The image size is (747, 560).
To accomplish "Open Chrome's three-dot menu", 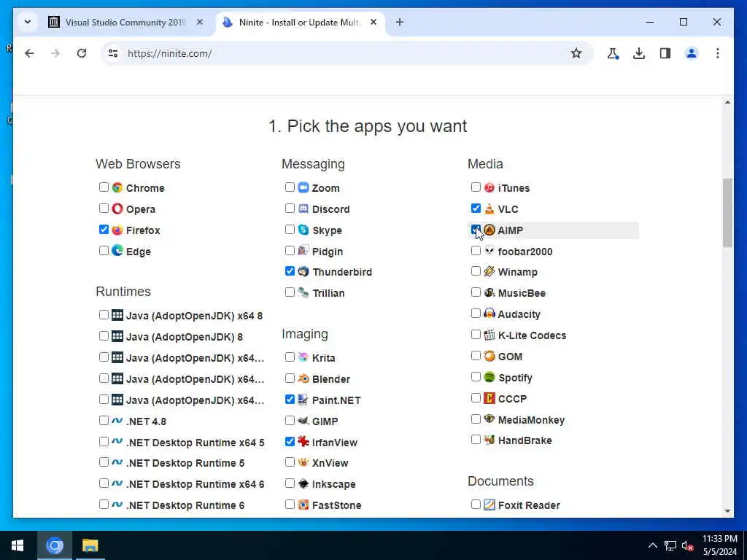I will pos(718,53).
